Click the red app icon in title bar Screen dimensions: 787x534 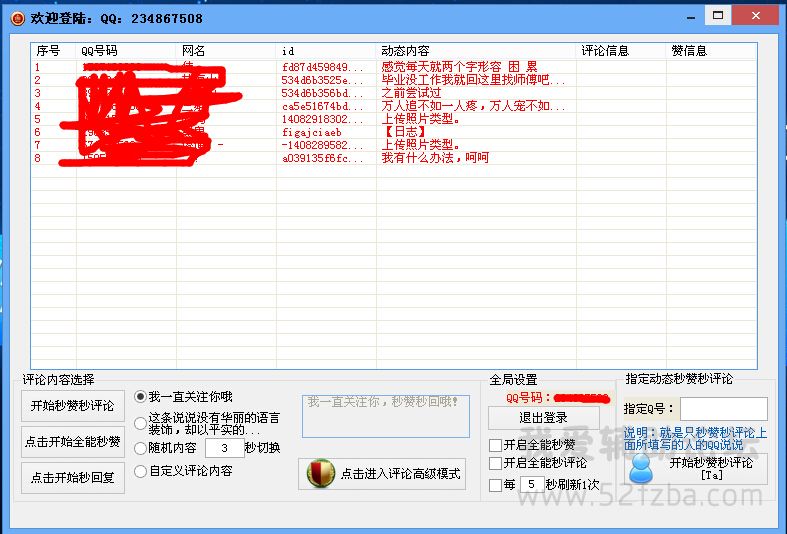[18, 19]
